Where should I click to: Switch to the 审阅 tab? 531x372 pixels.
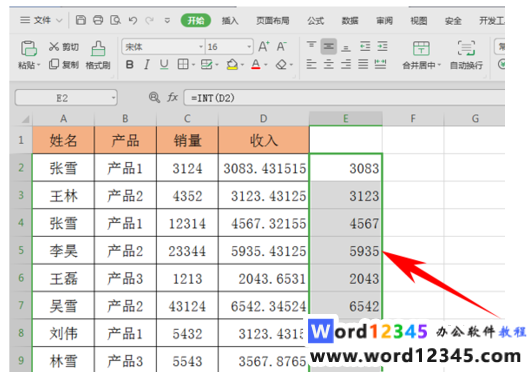384,21
